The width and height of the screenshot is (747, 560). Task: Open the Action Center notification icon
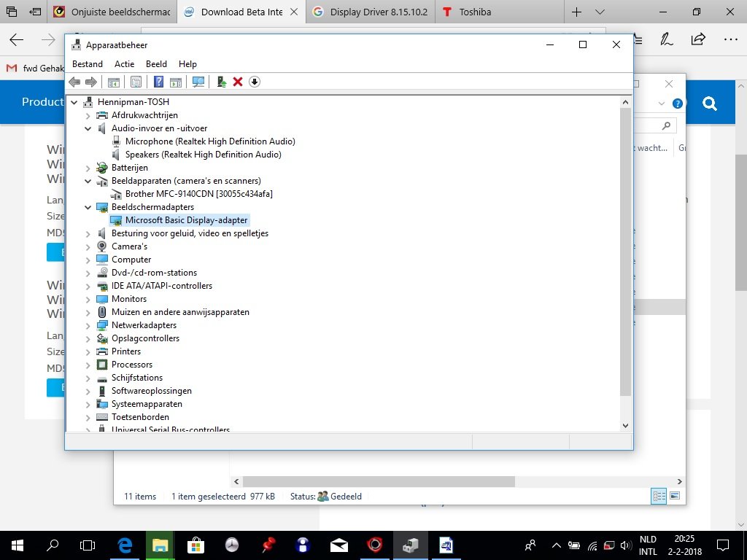click(x=723, y=545)
